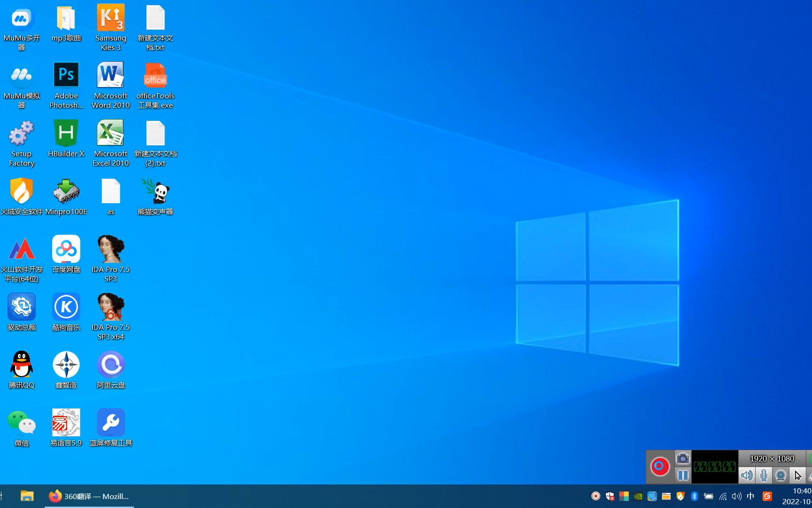Select the mp3歌曲 folder
This screenshot has height=508, width=812.
click(x=66, y=24)
